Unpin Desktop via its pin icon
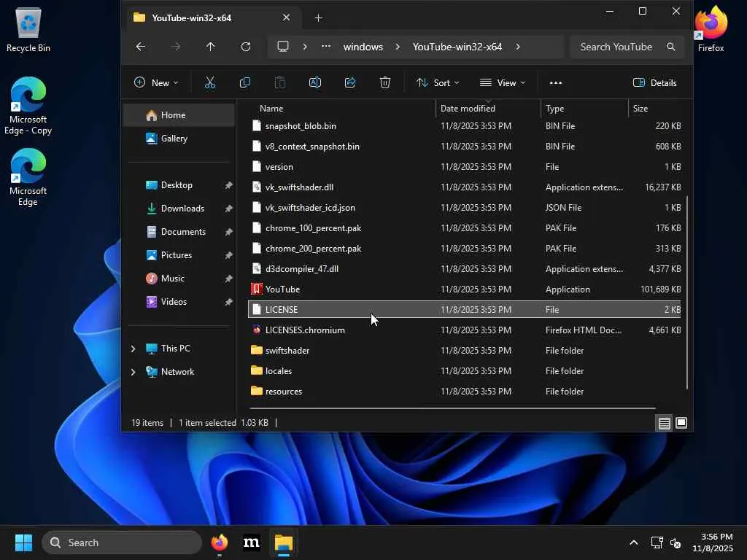747x560 pixels. [x=228, y=185]
